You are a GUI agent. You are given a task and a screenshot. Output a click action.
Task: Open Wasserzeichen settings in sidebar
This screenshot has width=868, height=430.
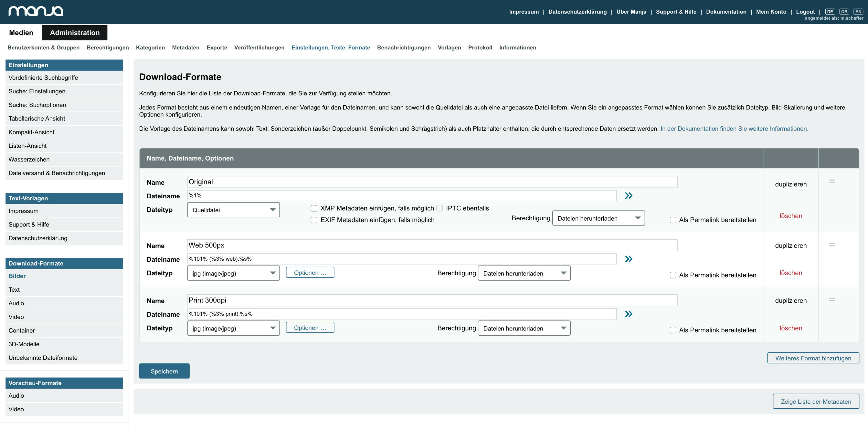pos(64,160)
